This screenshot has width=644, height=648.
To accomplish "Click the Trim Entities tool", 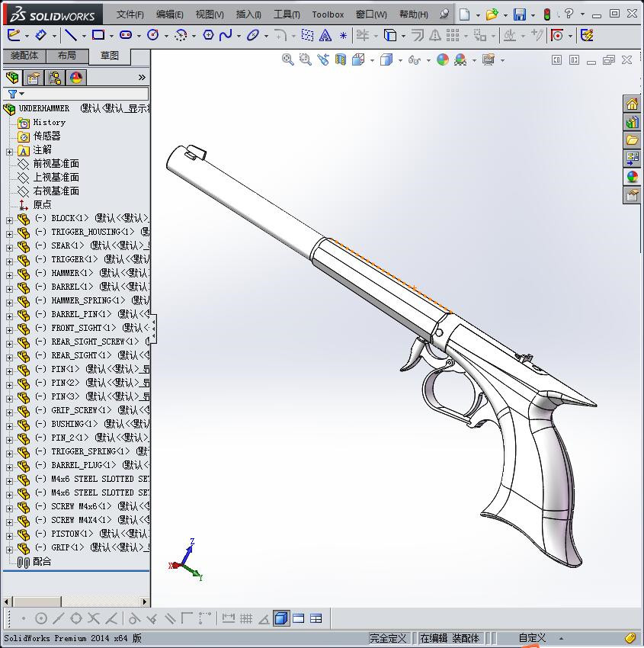I will tap(362, 35).
